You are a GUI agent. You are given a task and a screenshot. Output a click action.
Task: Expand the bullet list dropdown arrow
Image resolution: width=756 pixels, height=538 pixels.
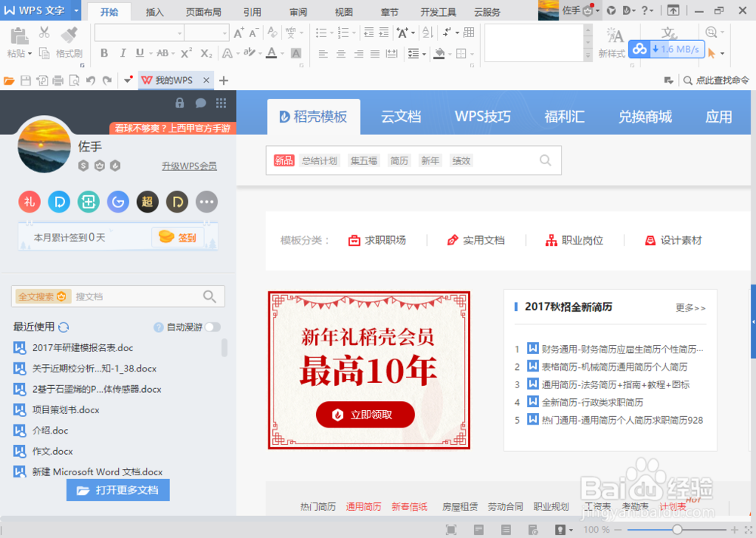pyautogui.click(x=332, y=33)
